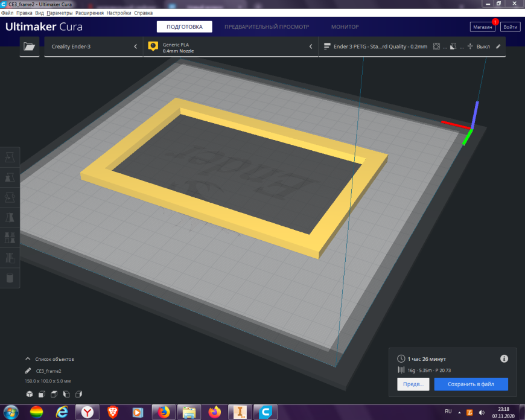The height and width of the screenshot is (420, 525).
Task: Click the material usage spool icon
Action: 401,370
